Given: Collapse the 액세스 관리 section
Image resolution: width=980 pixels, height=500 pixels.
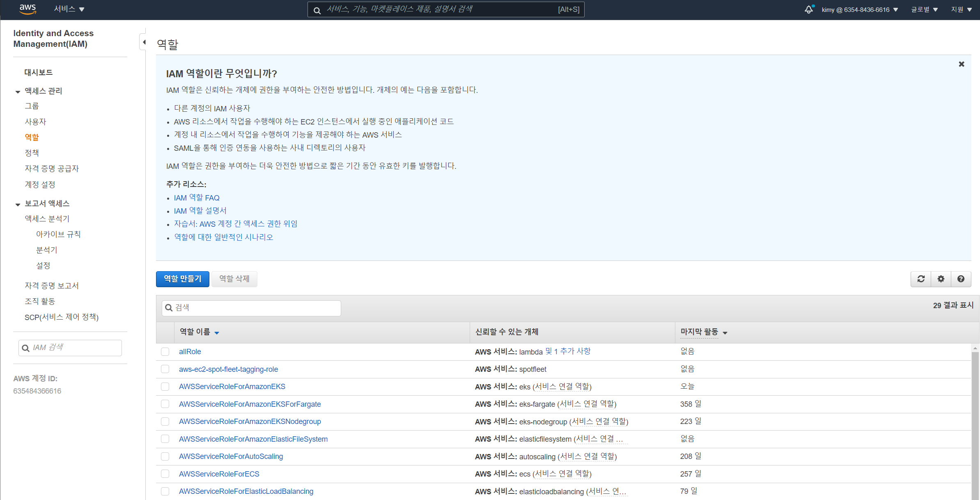Looking at the screenshot, I should [18, 91].
